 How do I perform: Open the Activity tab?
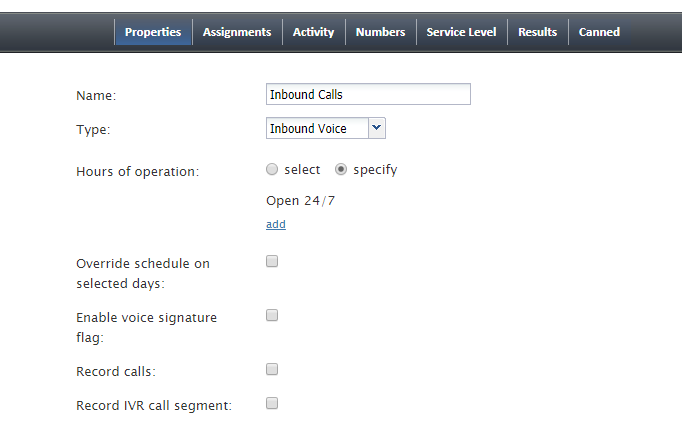click(x=314, y=32)
